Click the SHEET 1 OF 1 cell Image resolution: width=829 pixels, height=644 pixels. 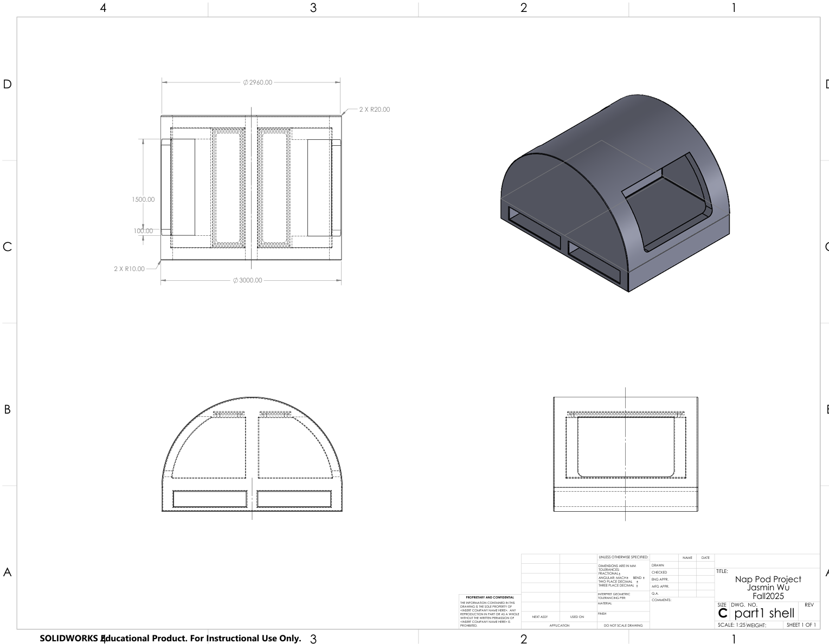(x=801, y=625)
